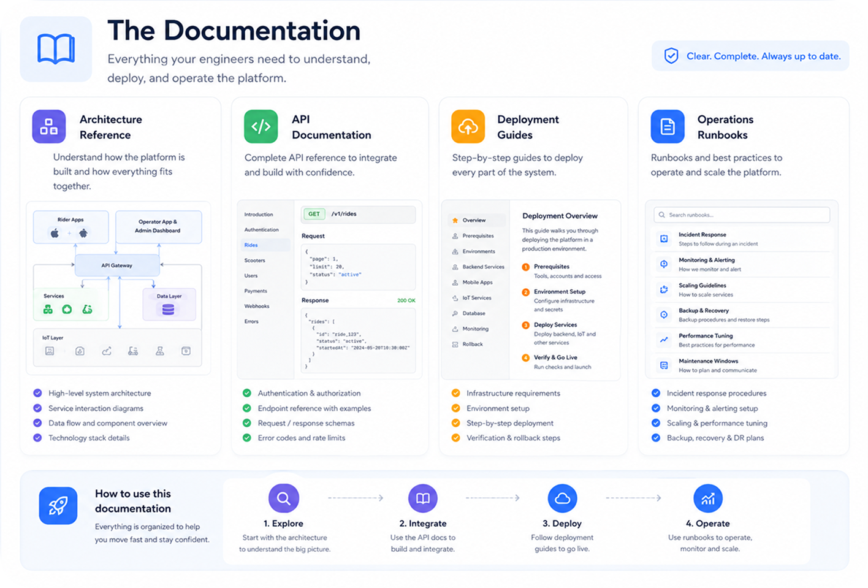868x588 pixels.
Task: Click the Database icon in deployment sidebar
Action: 455,313
